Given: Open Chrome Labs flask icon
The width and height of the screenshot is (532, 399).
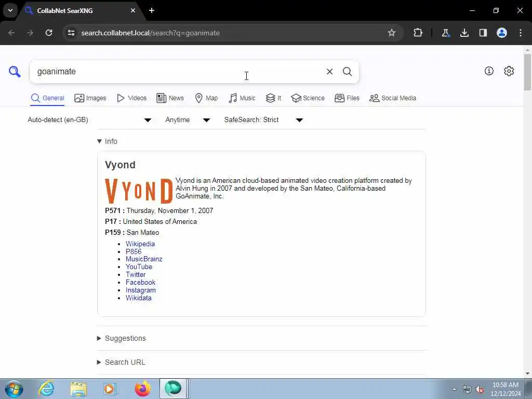Looking at the screenshot, I should pos(445,33).
